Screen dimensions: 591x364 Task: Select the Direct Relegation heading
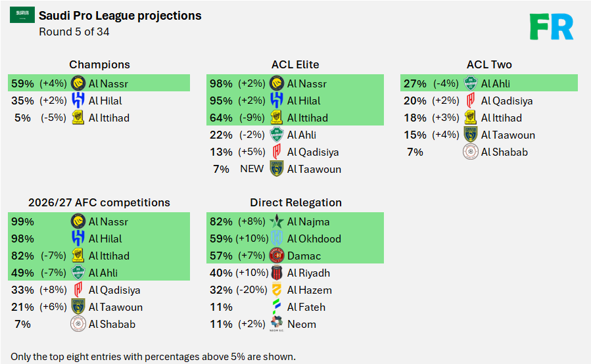coord(296,202)
